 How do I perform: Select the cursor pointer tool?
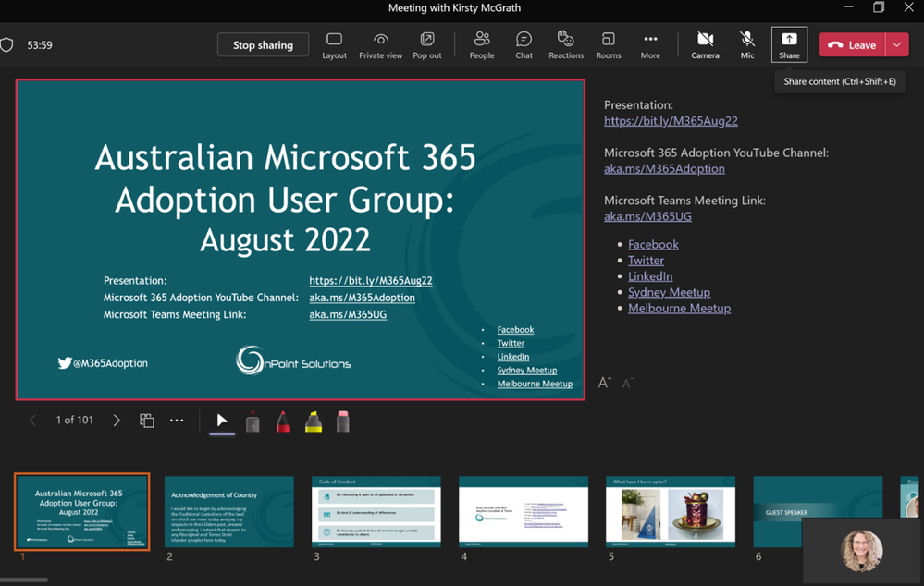point(222,421)
